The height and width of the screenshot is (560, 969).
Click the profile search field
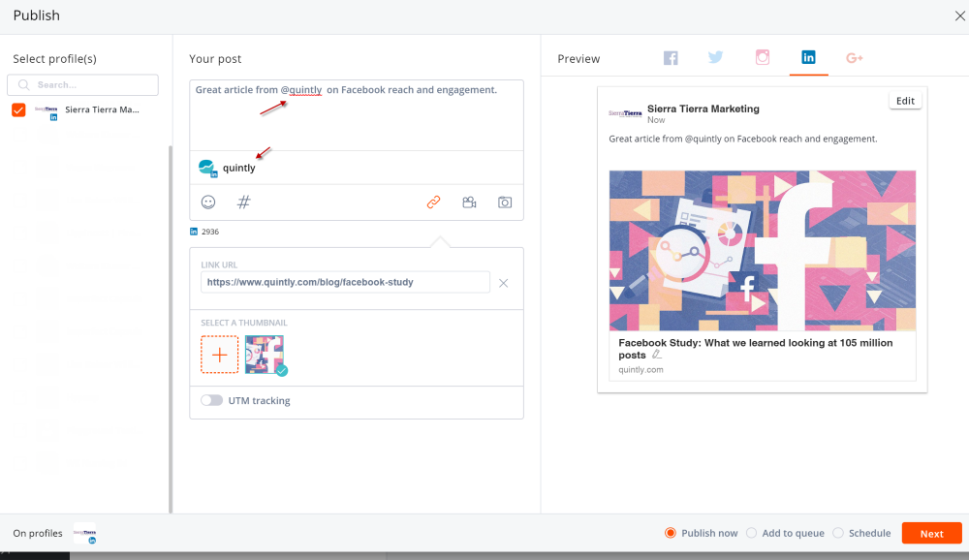pos(82,85)
